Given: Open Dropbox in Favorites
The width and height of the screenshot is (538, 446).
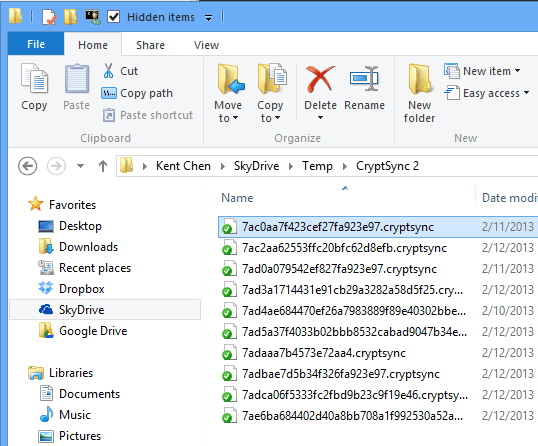Looking at the screenshot, I should 82,289.
